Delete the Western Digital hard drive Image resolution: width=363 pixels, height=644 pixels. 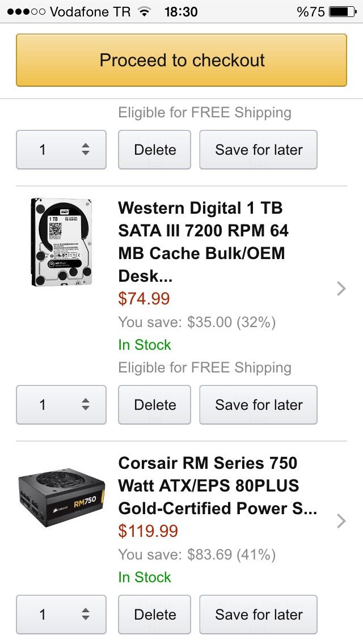tap(154, 405)
